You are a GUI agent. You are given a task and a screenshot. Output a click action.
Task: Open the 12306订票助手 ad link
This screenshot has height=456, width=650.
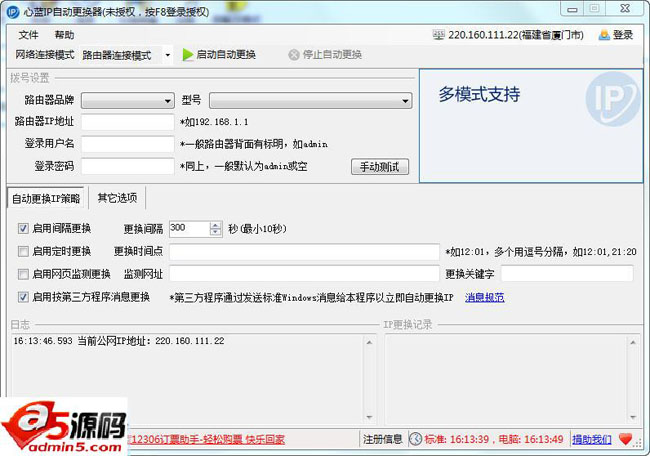208,439
